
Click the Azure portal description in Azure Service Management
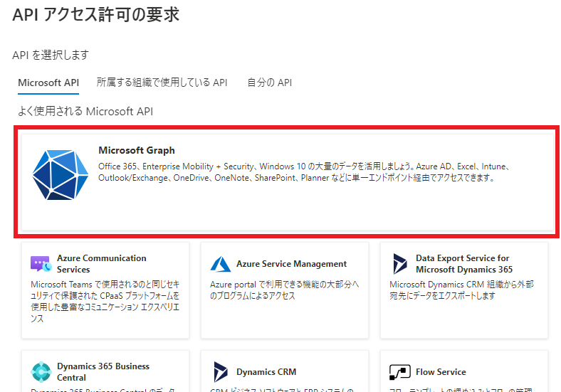click(x=285, y=290)
